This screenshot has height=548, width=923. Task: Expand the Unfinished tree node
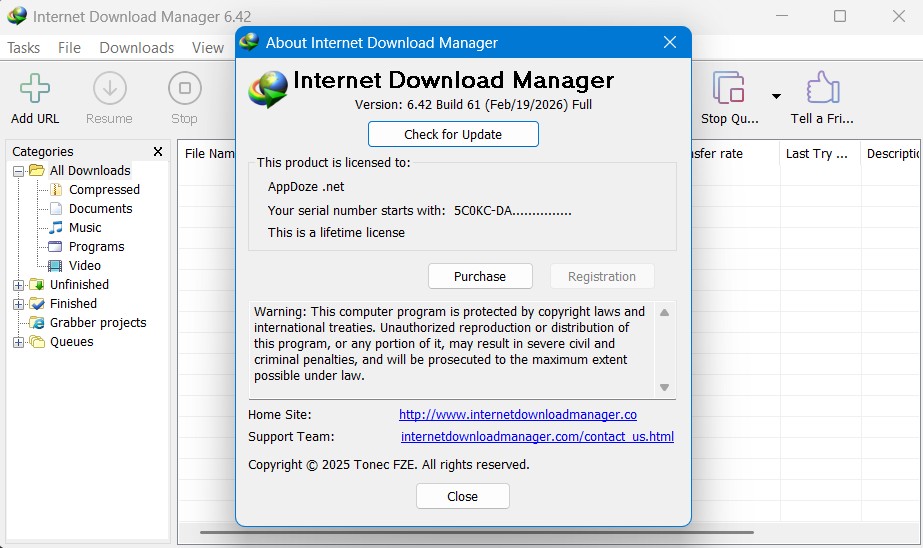click(18, 285)
